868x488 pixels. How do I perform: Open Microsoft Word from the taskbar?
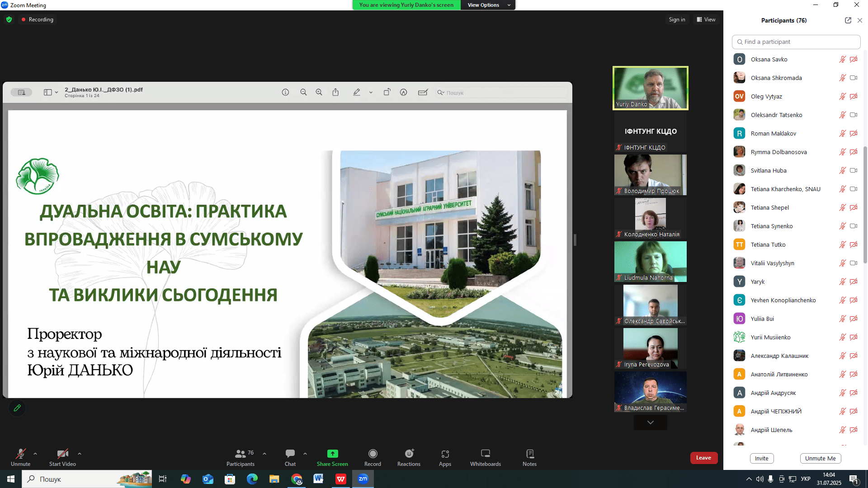pos(318,479)
